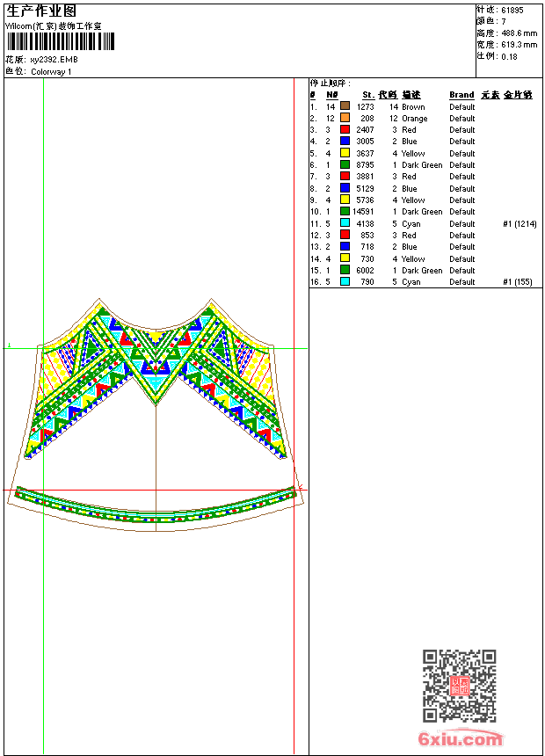This screenshot has width=545, height=756.
Task: Click the width value 619.3 mm
Action: tap(519, 45)
